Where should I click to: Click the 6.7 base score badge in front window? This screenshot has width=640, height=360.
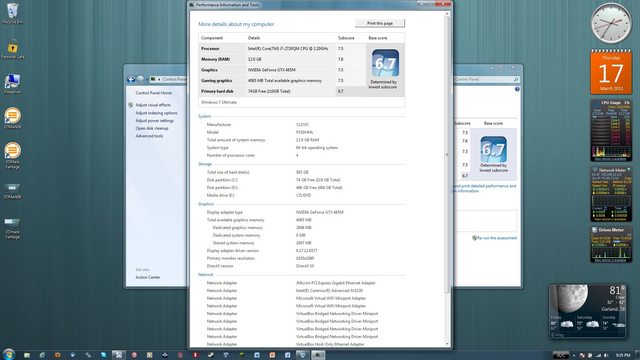tap(385, 64)
